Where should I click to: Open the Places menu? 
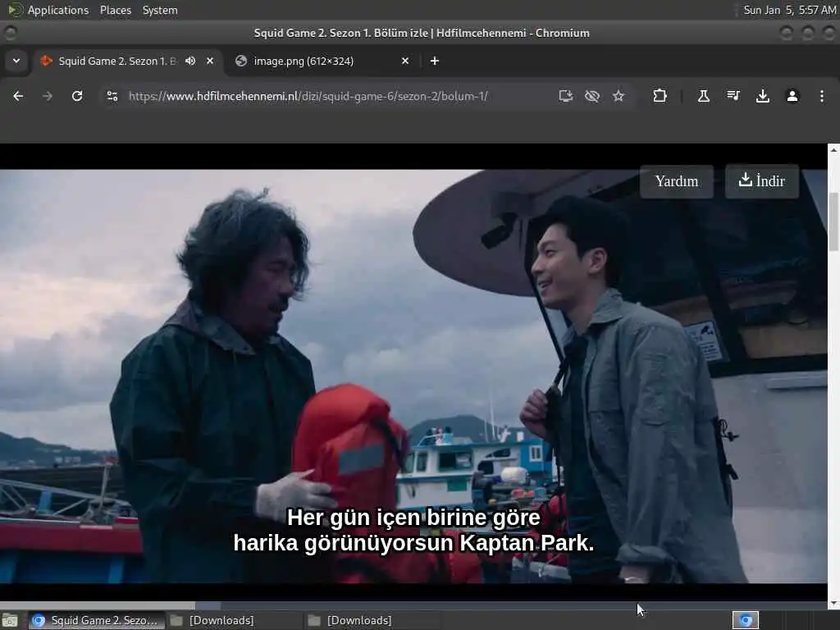pos(115,10)
